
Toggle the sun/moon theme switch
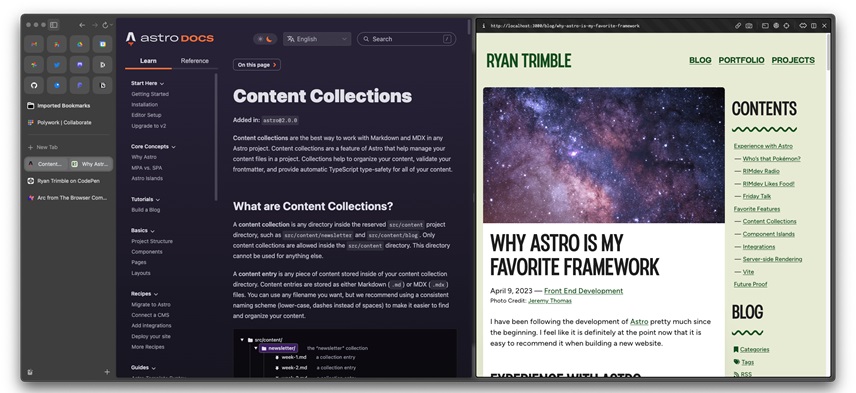(x=265, y=39)
